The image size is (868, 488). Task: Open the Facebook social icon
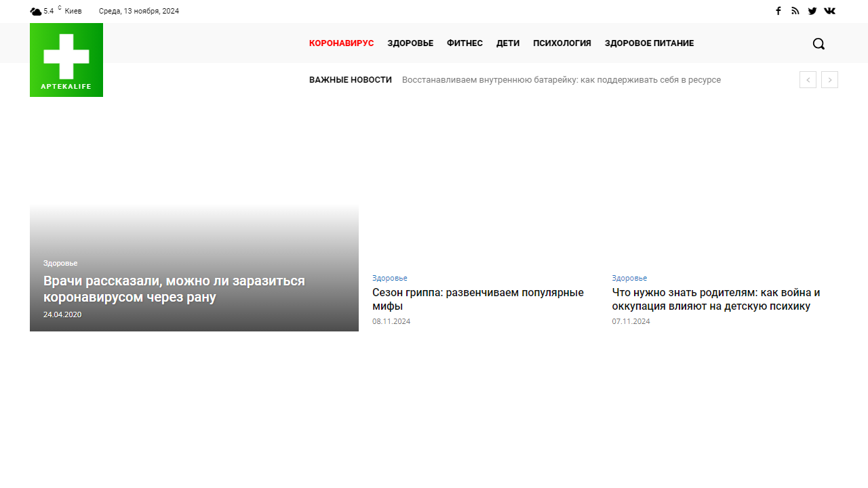point(778,11)
